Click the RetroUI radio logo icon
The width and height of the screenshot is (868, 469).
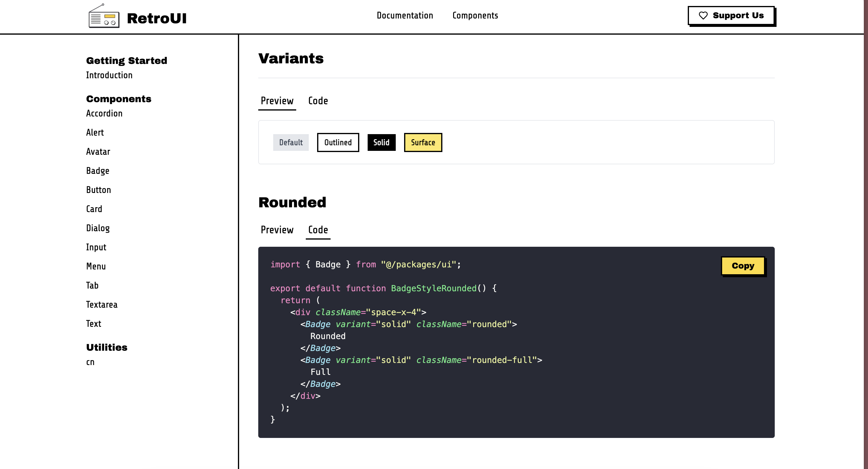pyautogui.click(x=104, y=16)
